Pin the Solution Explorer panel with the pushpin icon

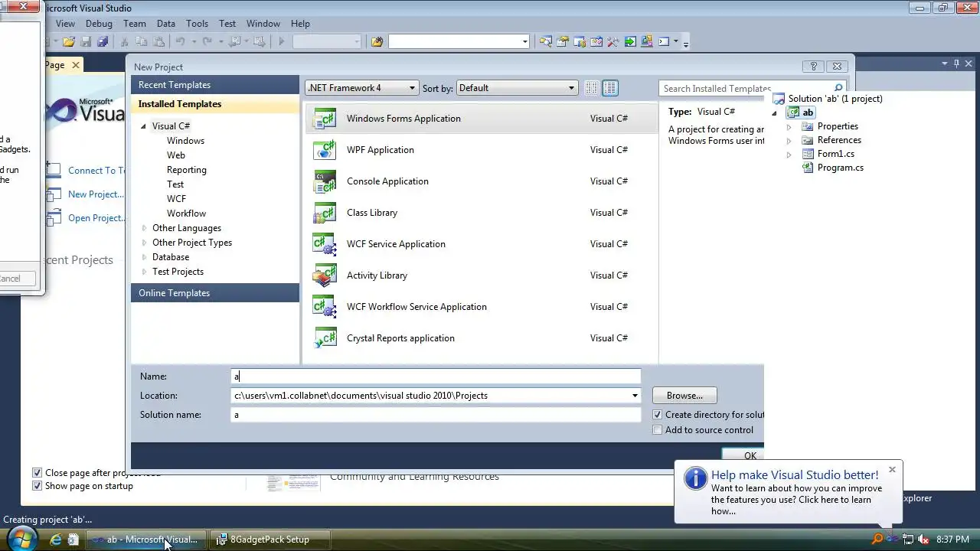956,64
